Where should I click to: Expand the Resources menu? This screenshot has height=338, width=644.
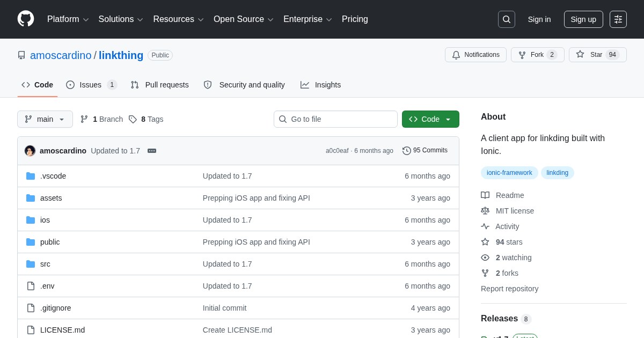(178, 19)
